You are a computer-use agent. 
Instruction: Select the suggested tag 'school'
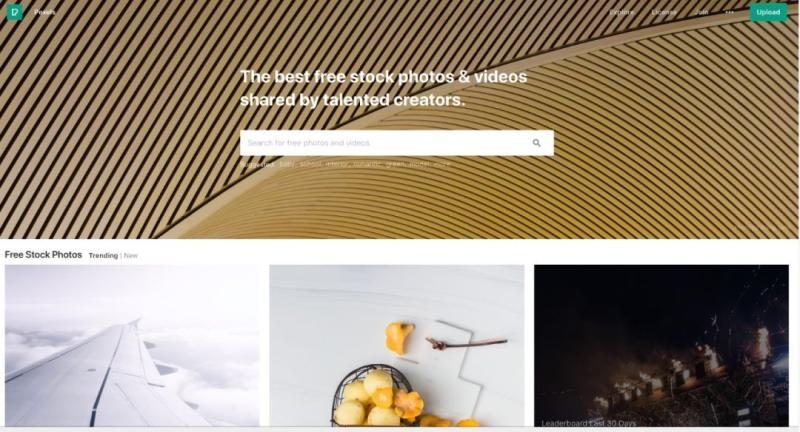click(x=310, y=164)
